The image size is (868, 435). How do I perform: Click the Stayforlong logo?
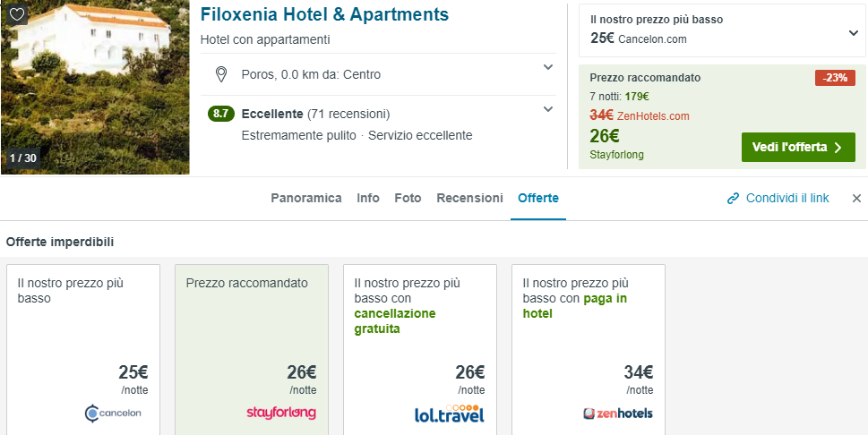(281, 413)
